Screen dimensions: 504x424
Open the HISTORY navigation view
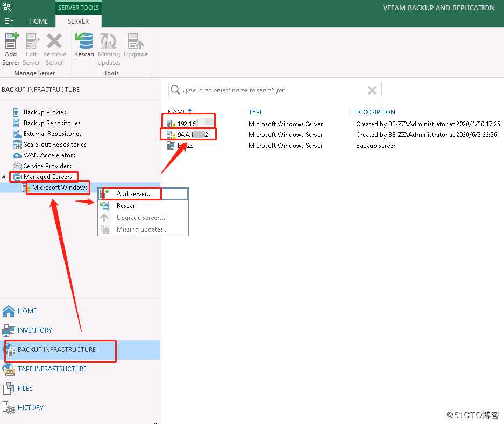80,408
